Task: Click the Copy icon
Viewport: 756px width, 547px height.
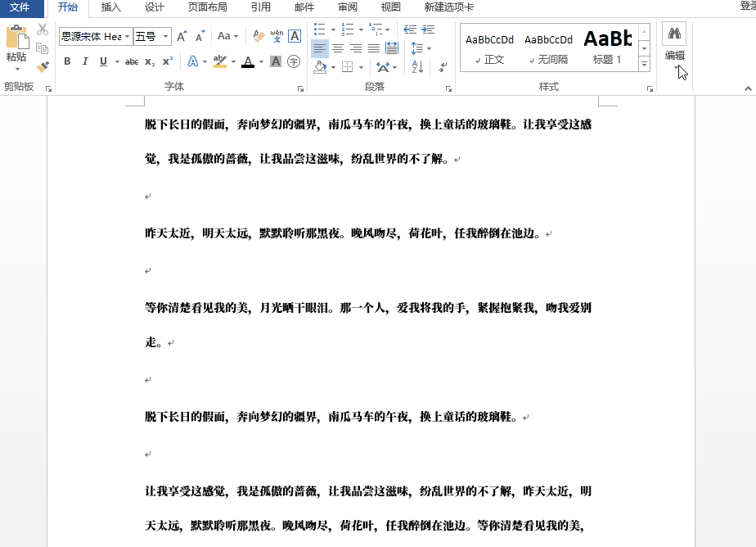Action: click(43, 48)
